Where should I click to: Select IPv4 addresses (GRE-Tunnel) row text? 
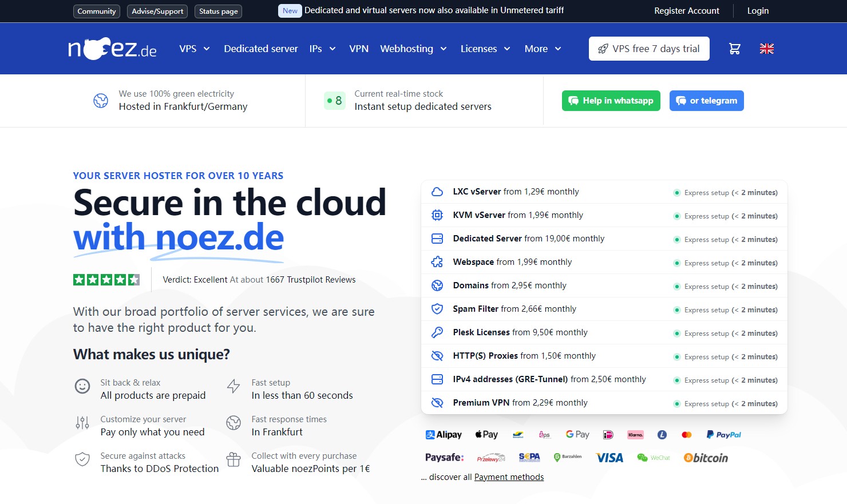tap(549, 379)
